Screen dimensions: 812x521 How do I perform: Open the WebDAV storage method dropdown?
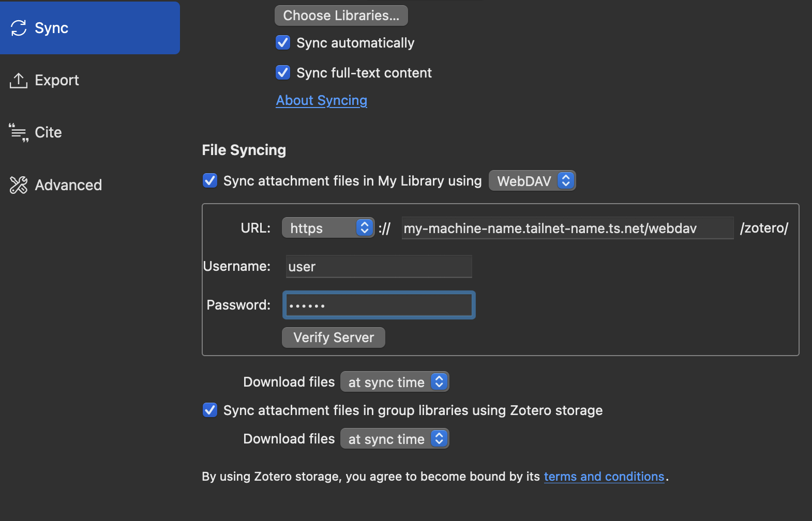(x=532, y=181)
